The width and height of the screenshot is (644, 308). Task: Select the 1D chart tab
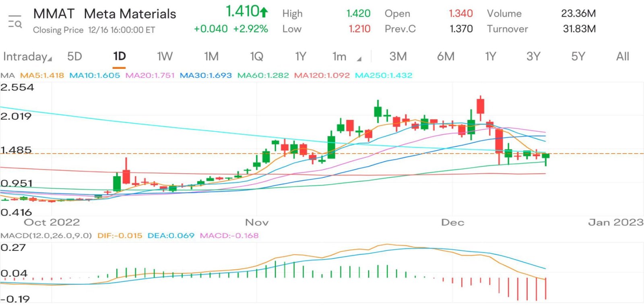119,56
